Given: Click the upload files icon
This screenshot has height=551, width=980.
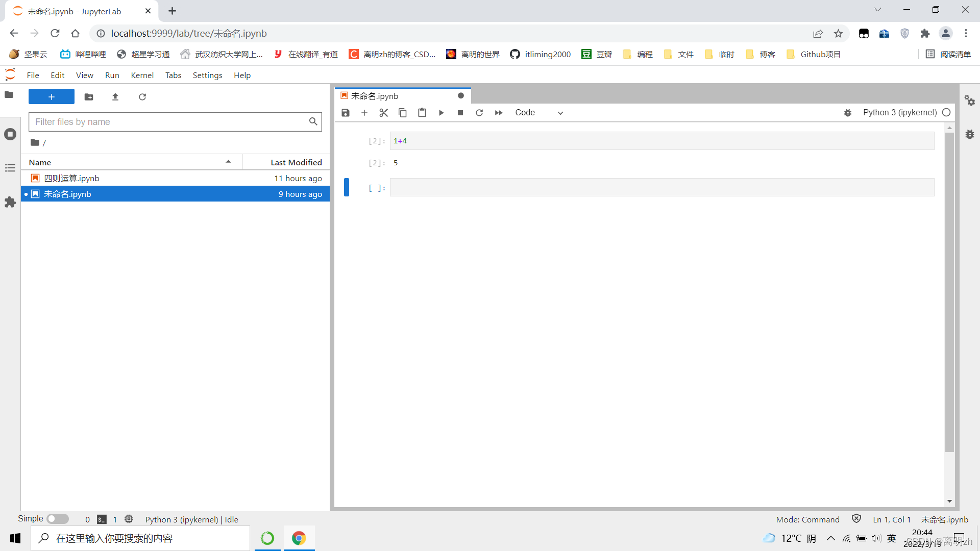Looking at the screenshot, I should pos(115,97).
